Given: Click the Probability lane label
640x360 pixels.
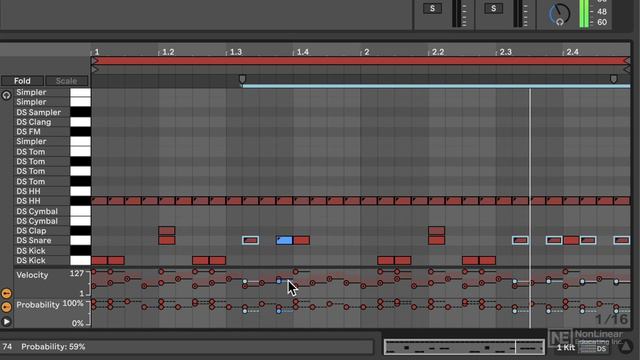Looking at the screenshot, I should click(x=38, y=305).
